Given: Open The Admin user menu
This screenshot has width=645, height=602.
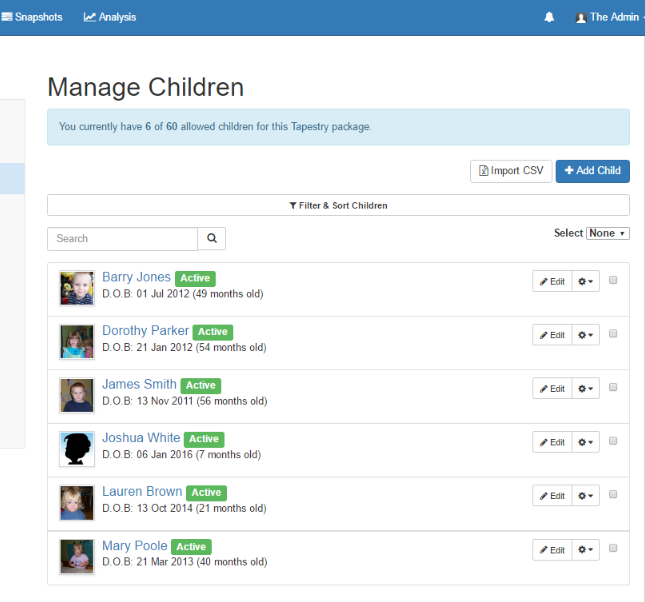Looking at the screenshot, I should point(609,17).
